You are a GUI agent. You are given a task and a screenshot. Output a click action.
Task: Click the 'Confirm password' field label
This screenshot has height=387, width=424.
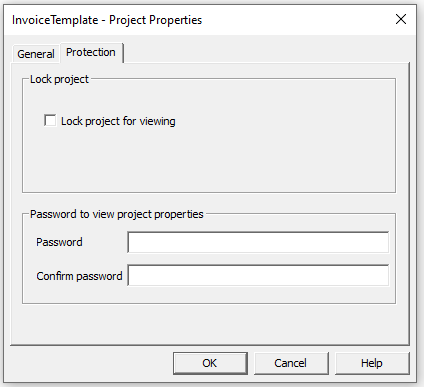[x=79, y=276]
